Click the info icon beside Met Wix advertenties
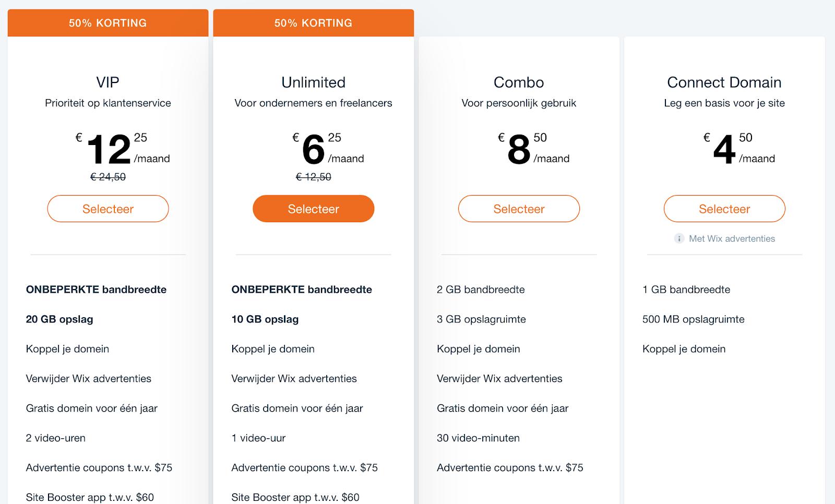This screenshot has width=835, height=504. (679, 238)
